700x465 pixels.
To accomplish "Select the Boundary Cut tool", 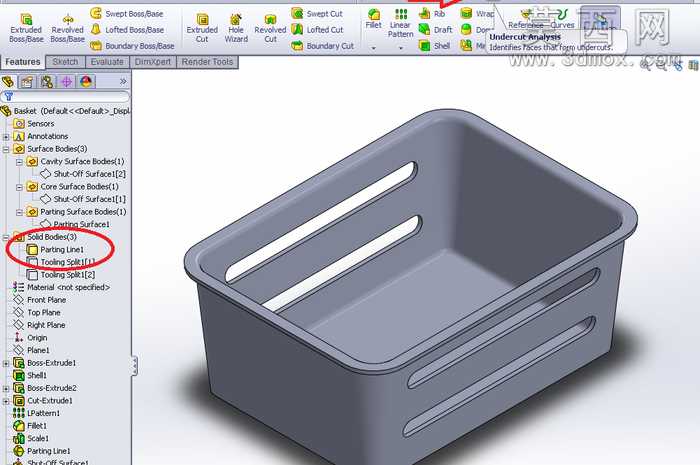I will pyautogui.click(x=323, y=46).
